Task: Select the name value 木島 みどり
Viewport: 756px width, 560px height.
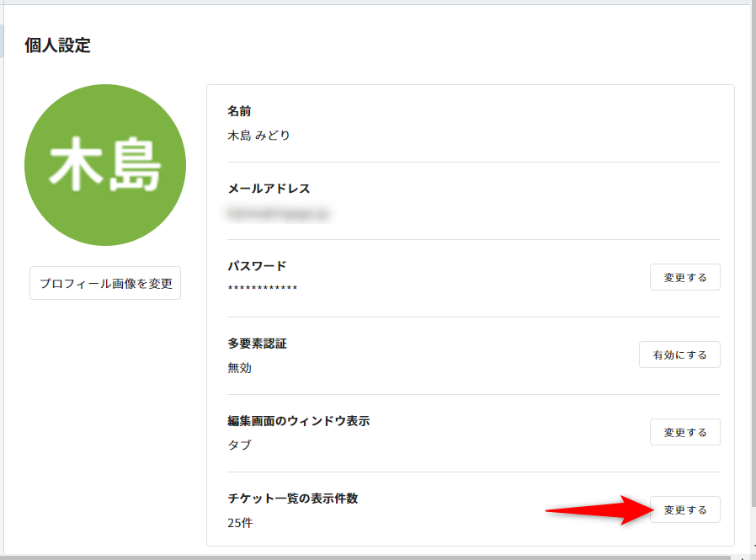Action: 258,135
